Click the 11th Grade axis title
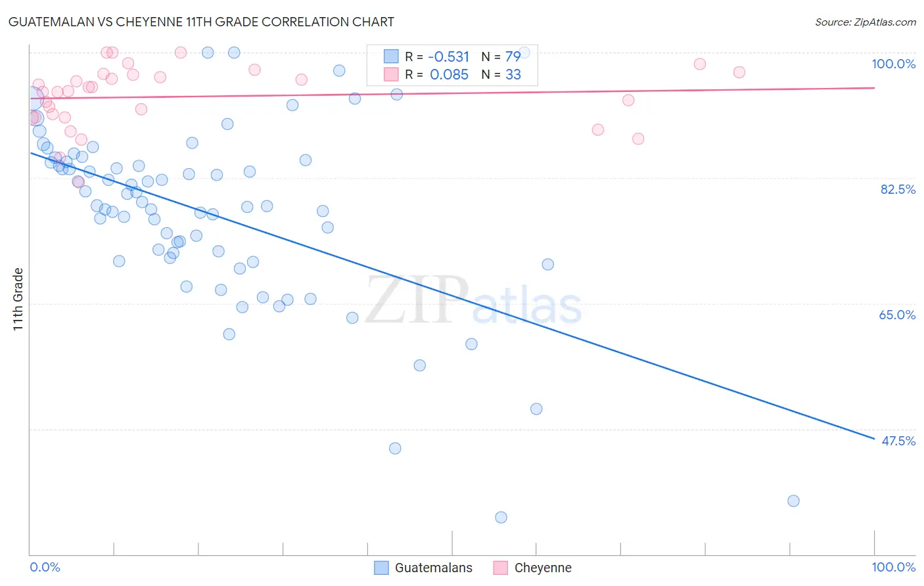 point(18,299)
